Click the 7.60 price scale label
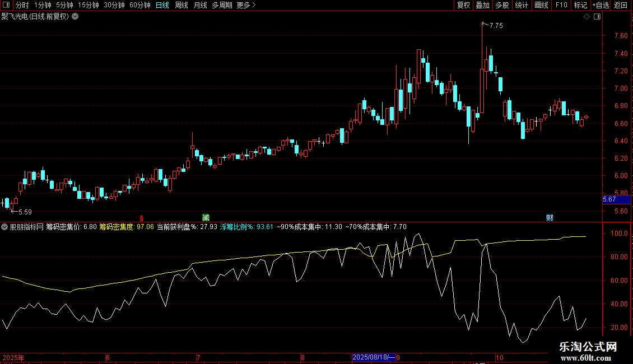The image size is (633, 364). point(621,35)
